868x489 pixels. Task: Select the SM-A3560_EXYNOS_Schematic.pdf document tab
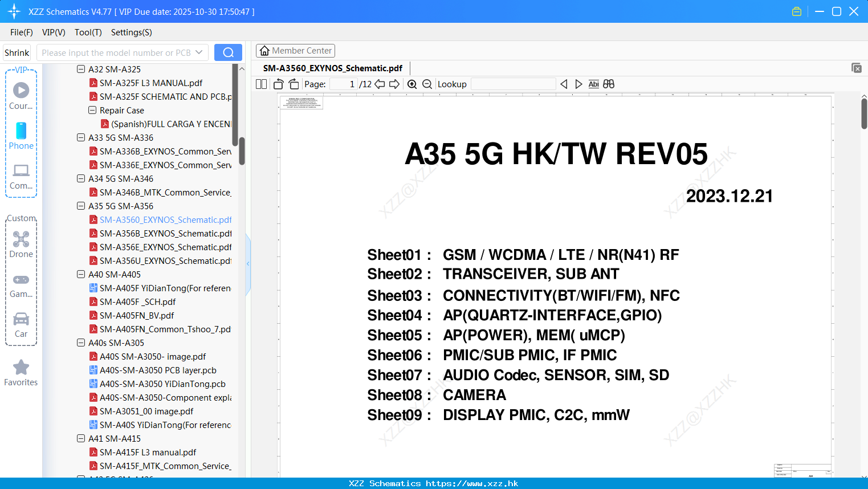(x=333, y=68)
